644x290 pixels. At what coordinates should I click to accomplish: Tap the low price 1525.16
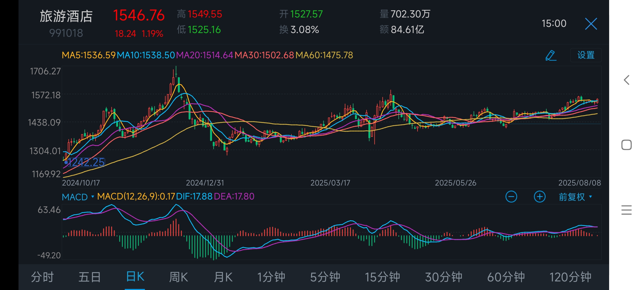204,30
